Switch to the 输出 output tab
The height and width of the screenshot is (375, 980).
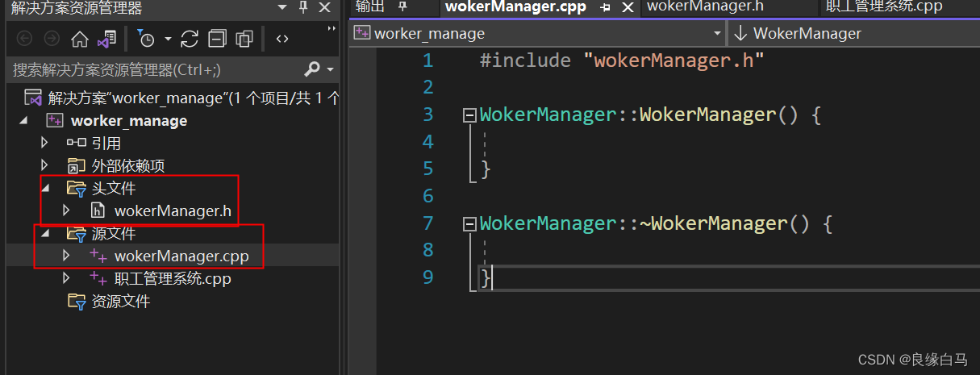coord(370,7)
